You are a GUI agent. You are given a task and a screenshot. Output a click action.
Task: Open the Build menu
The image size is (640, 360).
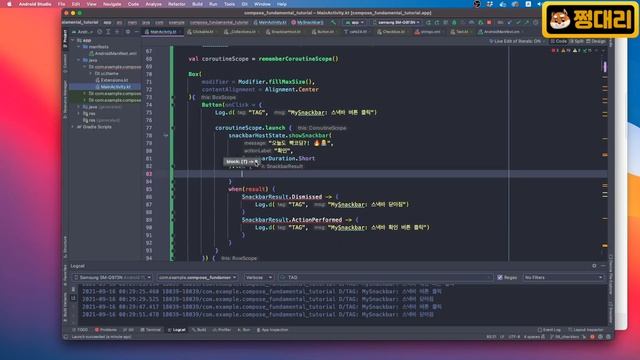[x=197, y=4]
